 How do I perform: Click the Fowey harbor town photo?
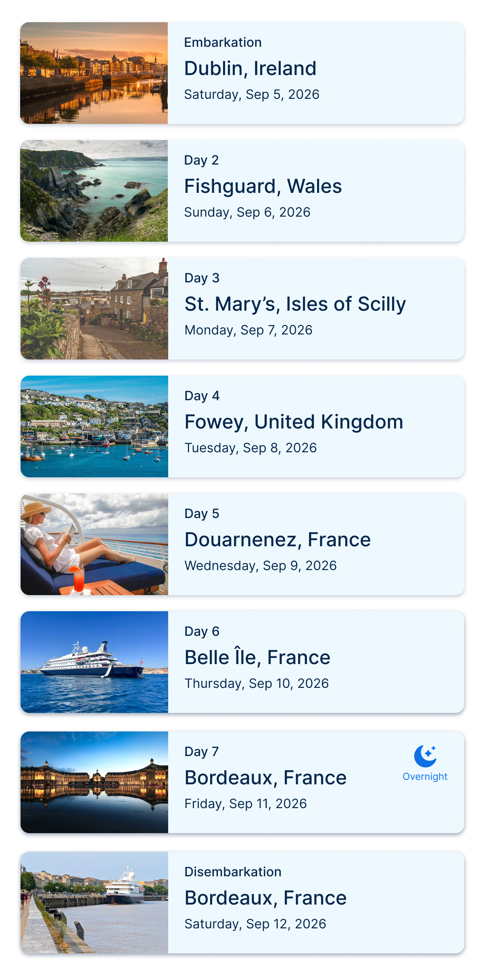(x=94, y=426)
